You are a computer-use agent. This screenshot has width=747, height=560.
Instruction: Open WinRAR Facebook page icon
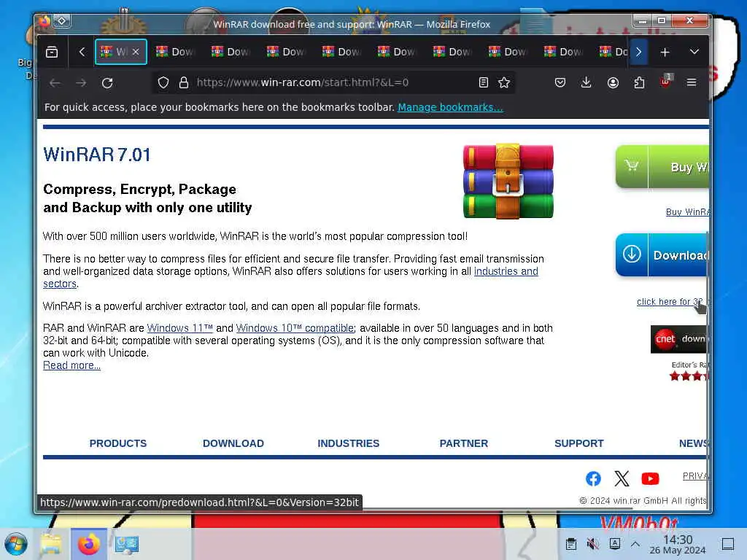point(593,478)
